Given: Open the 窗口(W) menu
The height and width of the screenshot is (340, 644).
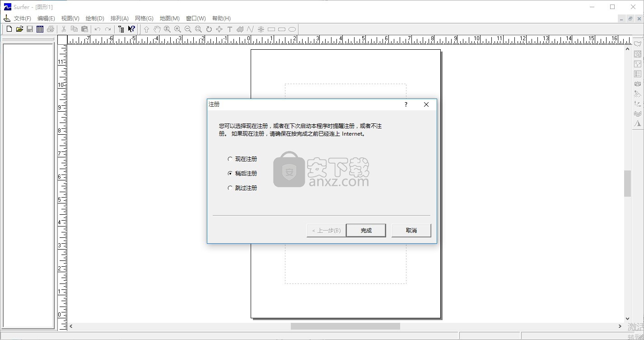Looking at the screenshot, I should [x=196, y=19].
